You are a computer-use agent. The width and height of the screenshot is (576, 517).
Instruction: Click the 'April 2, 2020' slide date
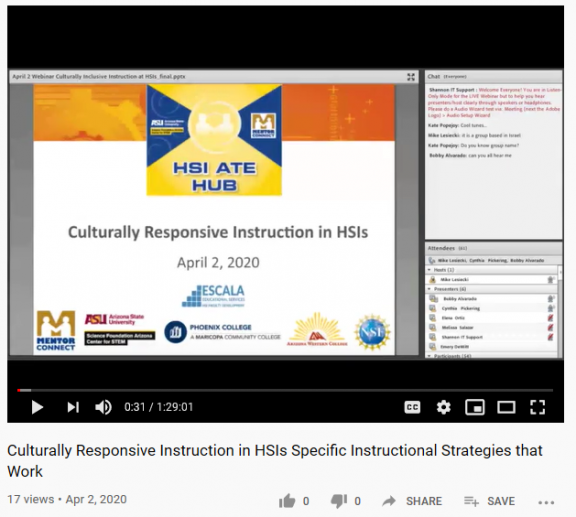(218, 262)
